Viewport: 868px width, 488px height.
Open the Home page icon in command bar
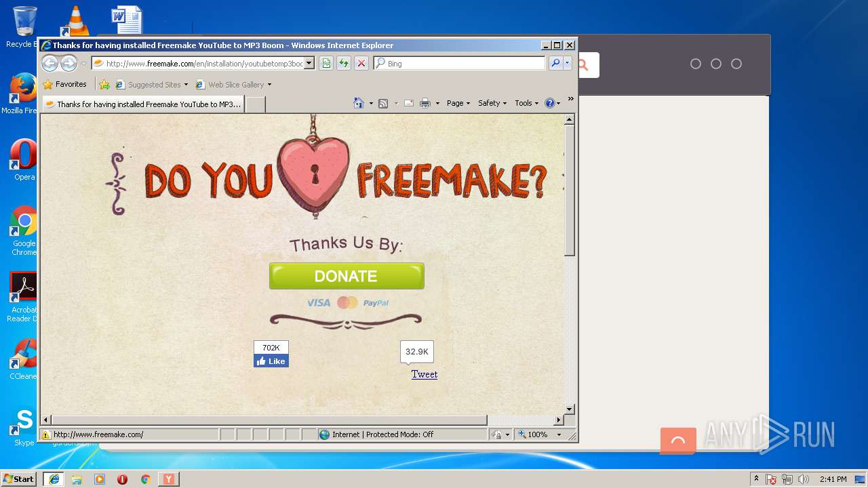pos(359,103)
